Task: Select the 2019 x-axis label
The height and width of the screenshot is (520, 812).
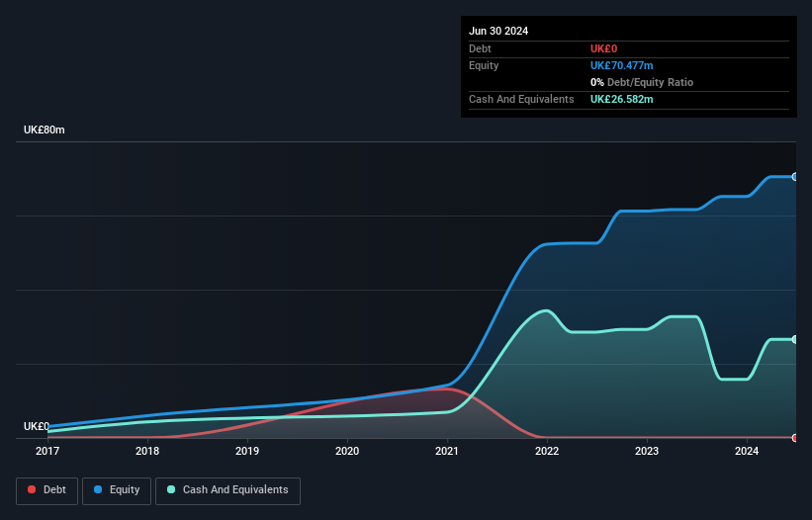Action: click(247, 451)
